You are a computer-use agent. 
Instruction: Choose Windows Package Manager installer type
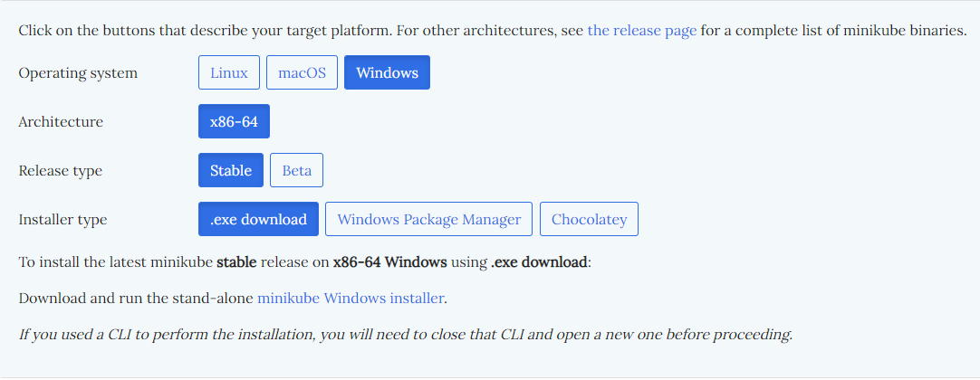click(x=428, y=219)
